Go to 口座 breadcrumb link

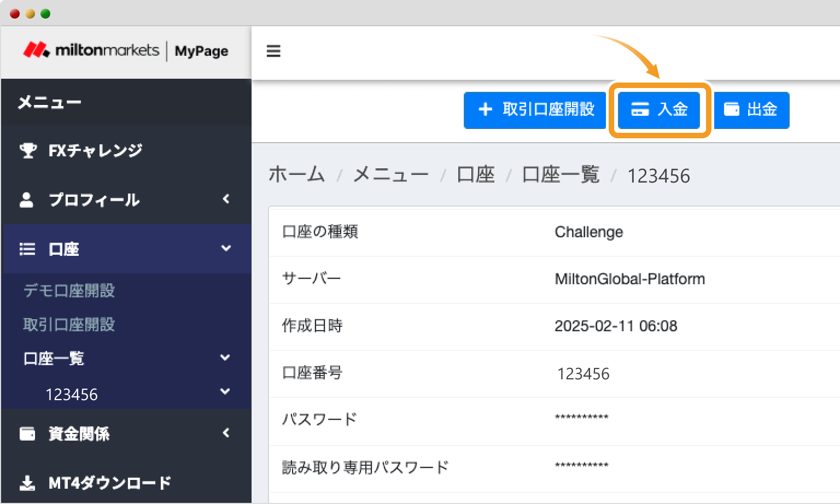tap(476, 175)
